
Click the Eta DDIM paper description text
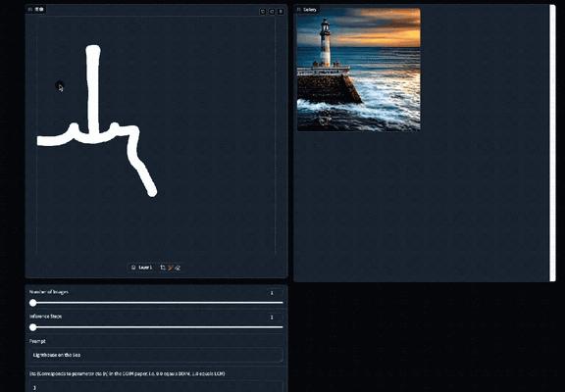[128, 373]
